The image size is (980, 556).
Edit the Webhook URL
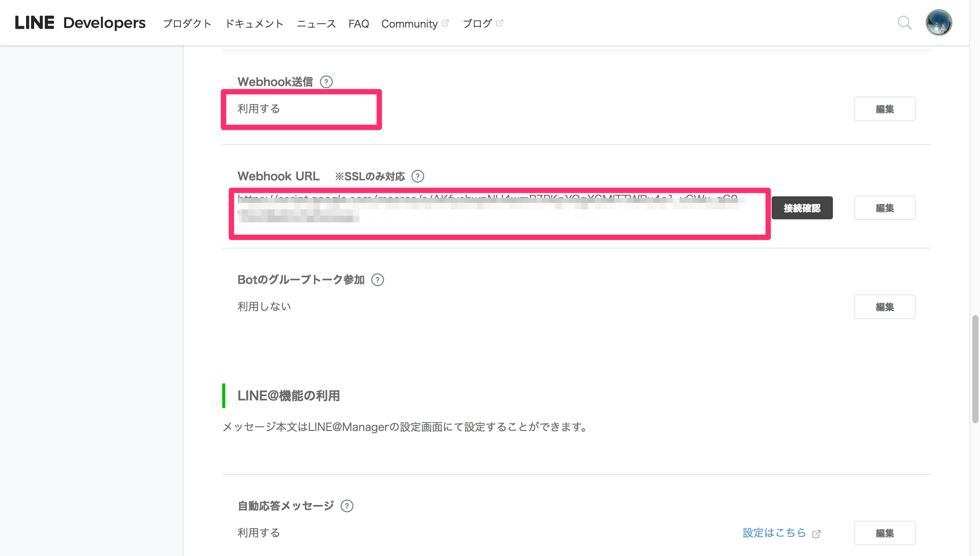884,208
